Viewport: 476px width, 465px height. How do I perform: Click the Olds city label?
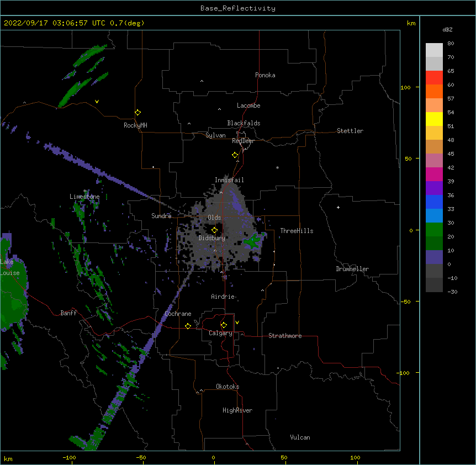[214, 218]
